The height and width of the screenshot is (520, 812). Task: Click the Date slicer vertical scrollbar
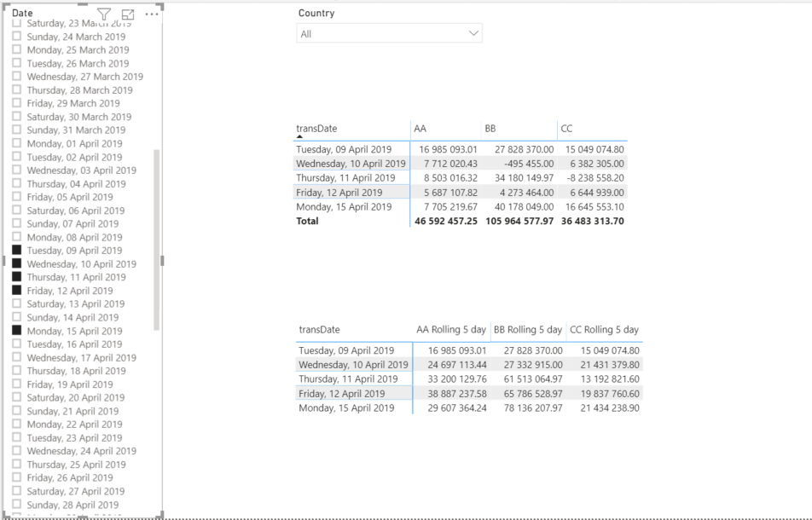156,240
